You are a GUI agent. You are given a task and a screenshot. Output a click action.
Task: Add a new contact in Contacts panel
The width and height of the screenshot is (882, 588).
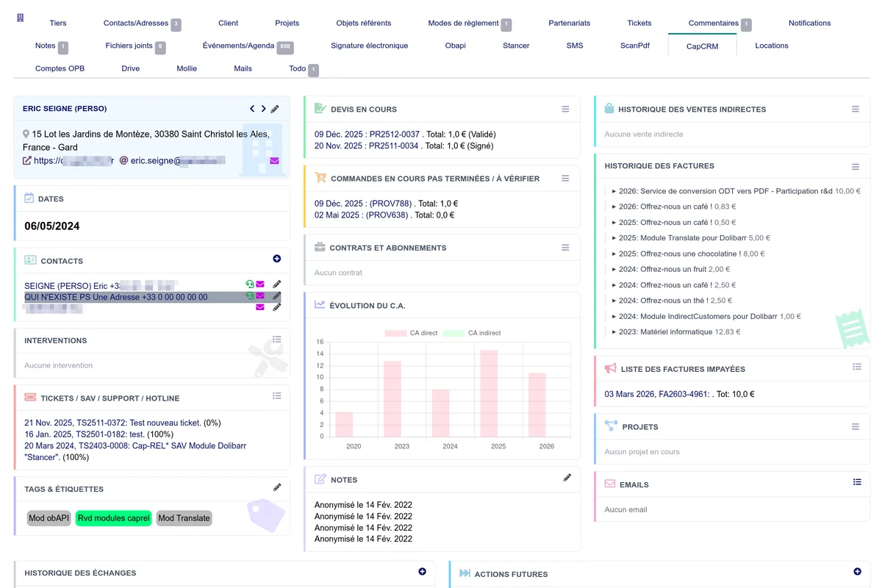pyautogui.click(x=276, y=259)
